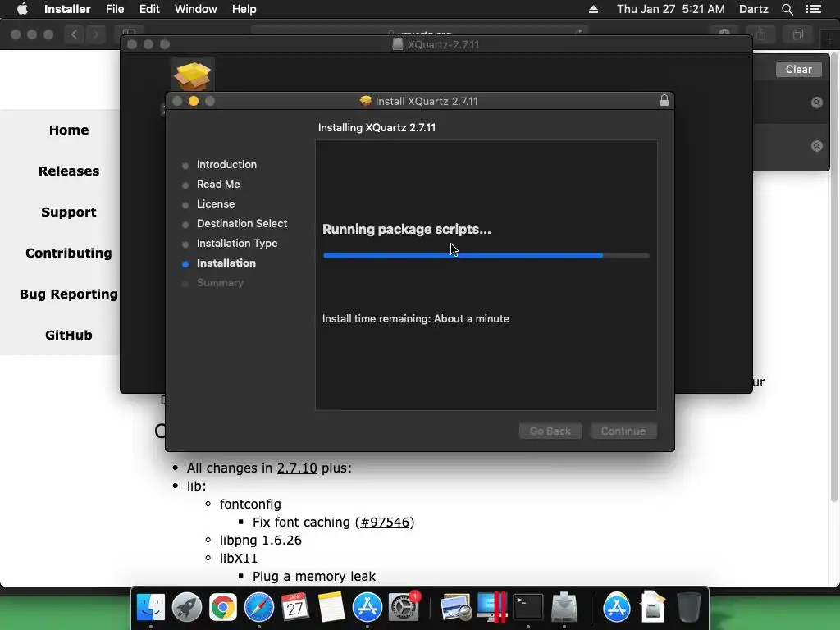Viewport: 840px width, 630px height.
Task: Click the Thu Jan 27 clock in menu bar
Action: pos(671,9)
